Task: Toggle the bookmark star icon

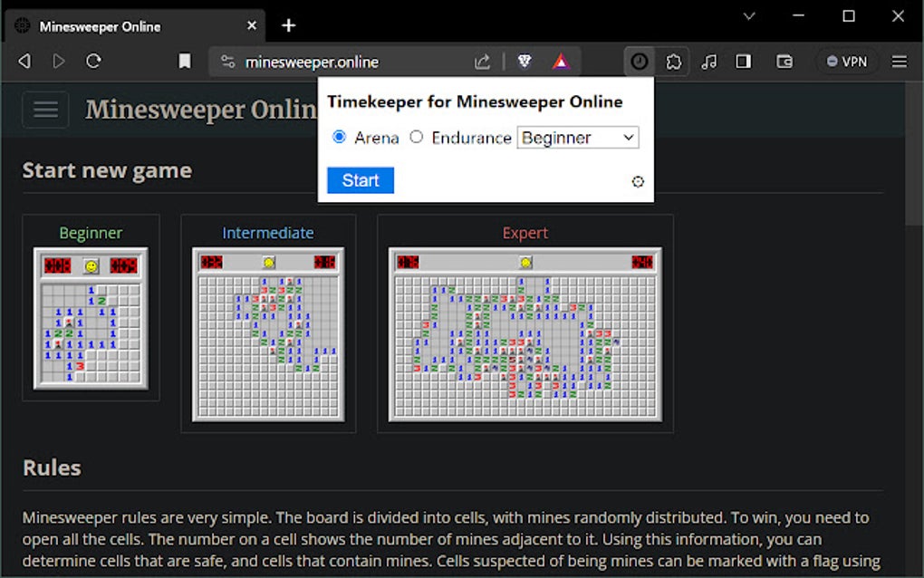Action: click(185, 61)
